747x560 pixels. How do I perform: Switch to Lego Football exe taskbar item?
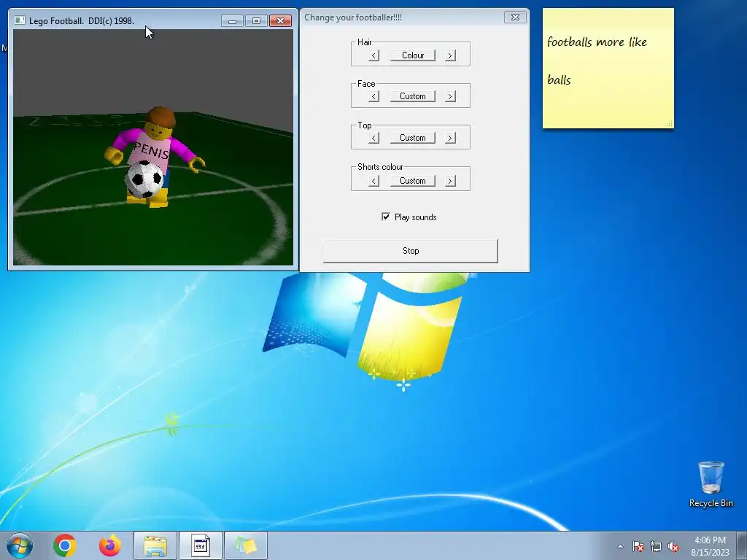point(201,545)
